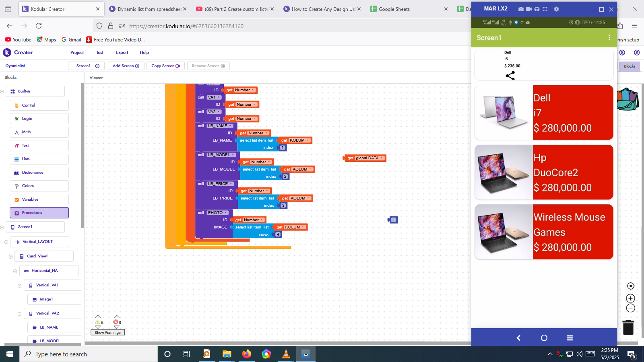Screen dimensions: 644x362
Task: Click the emulator settings gear icon
Action: click(556, 9)
